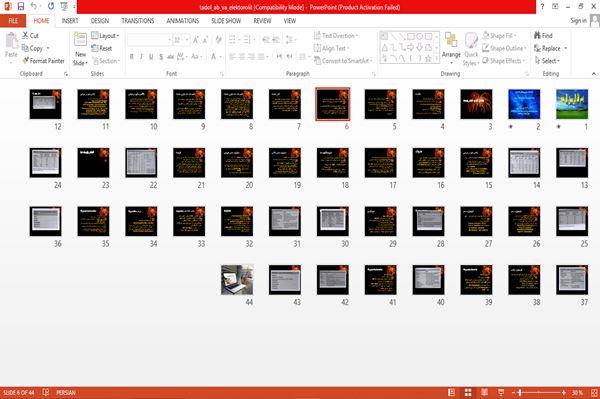Select slide thumbnail 44
The width and height of the screenshot is (600, 399).
(x=237, y=280)
